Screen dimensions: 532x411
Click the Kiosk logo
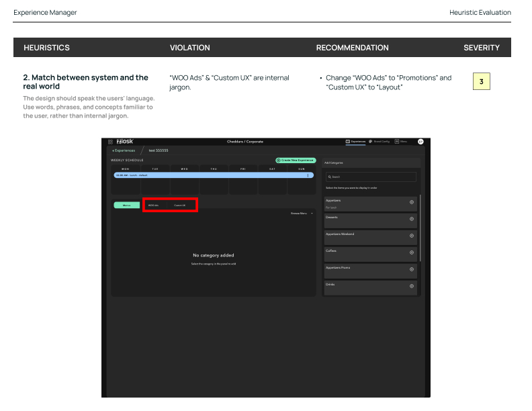point(124,142)
